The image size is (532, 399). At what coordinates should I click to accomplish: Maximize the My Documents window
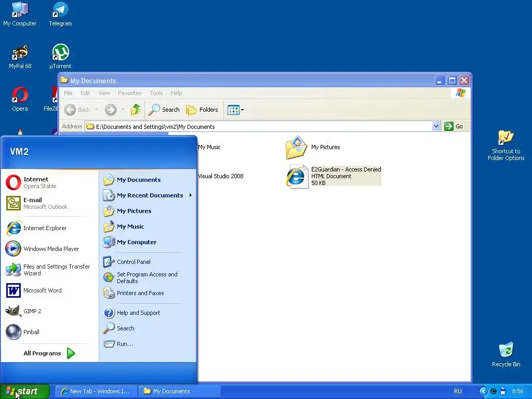(x=453, y=81)
